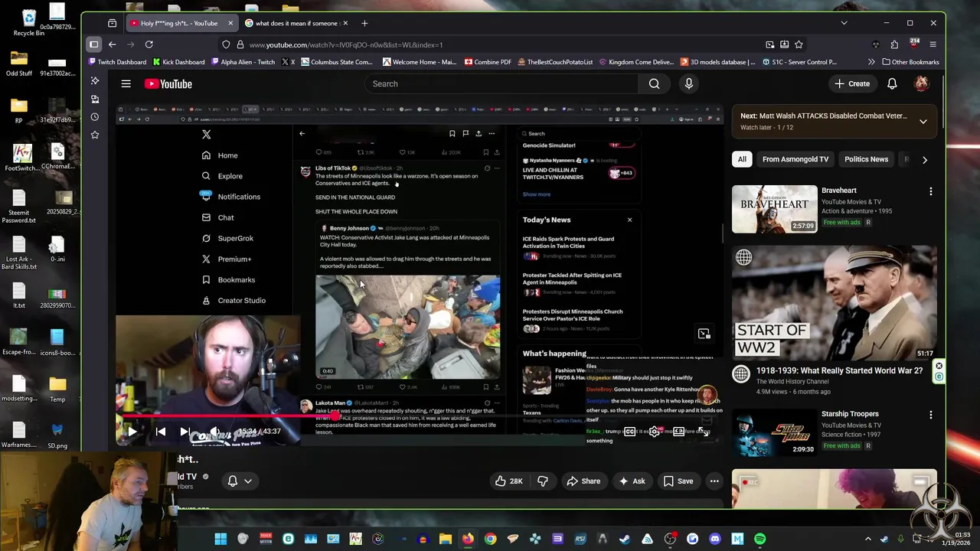Open the extensions puzzle icon
Viewport: 980px width, 551px height.
(x=895, y=44)
